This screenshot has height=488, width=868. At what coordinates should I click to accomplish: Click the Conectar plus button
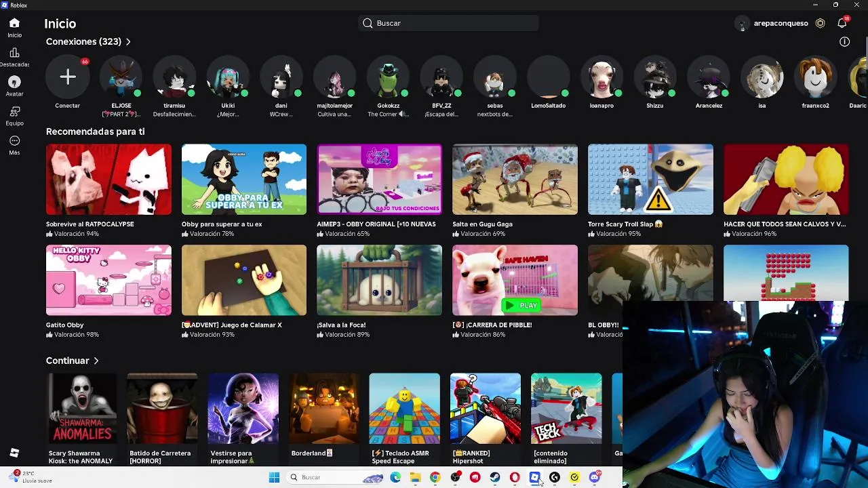pos(67,77)
